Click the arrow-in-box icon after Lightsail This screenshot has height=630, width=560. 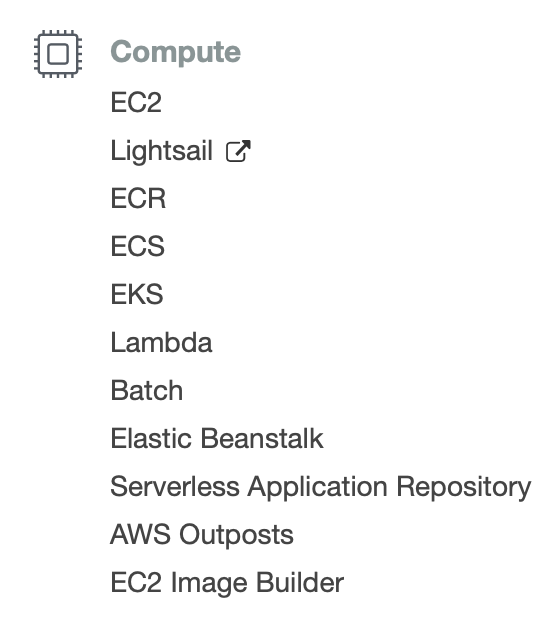coord(238,151)
